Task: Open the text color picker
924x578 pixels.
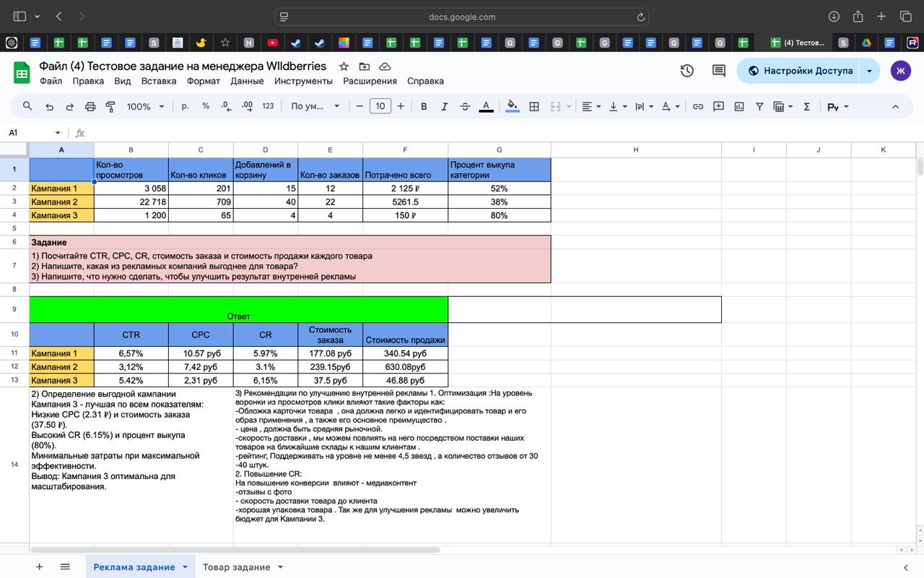Action: [x=487, y=106]
